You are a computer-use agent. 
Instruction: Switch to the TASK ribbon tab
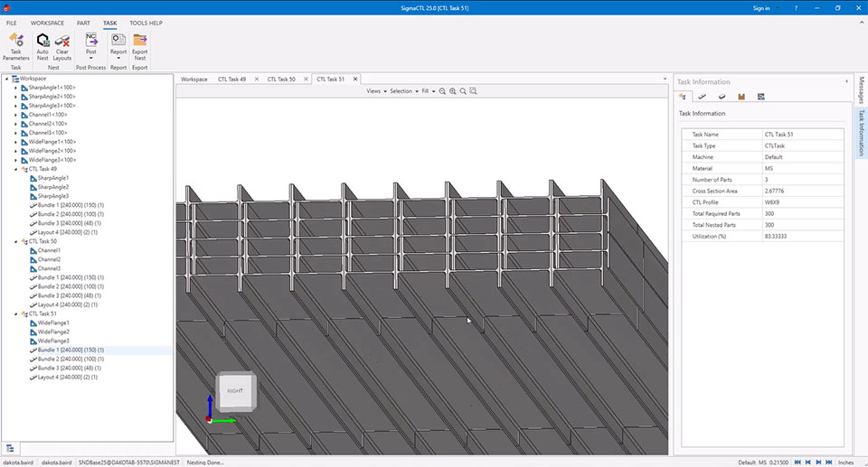pyautogui.click(x=109, y=23)
